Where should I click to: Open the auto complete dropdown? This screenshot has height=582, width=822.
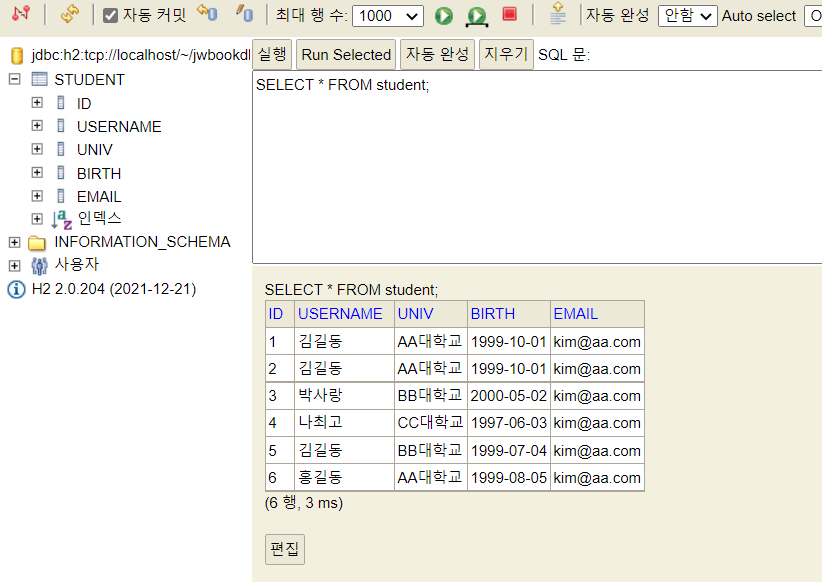687,16
